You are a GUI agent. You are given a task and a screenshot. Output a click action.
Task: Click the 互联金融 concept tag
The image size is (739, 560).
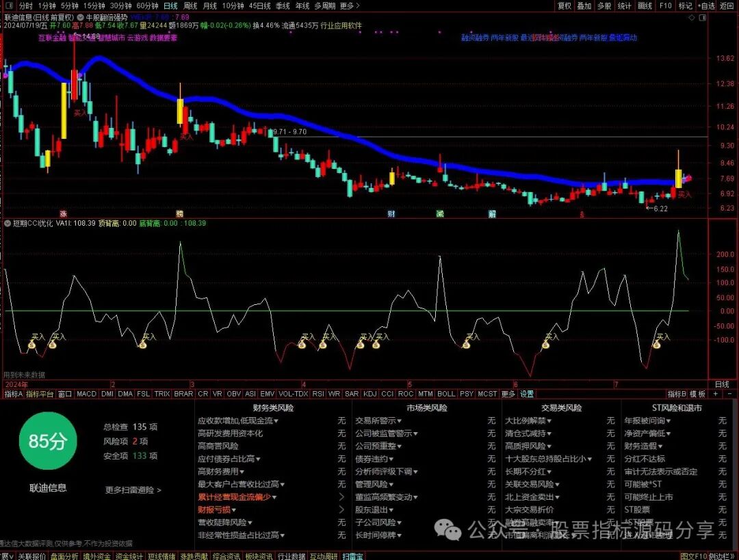[x=52, y=38]
